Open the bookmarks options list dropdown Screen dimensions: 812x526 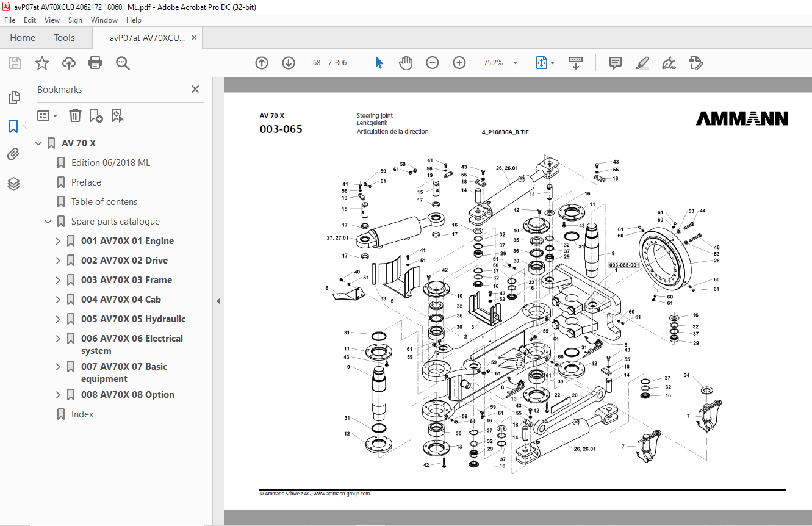[x=47, y=115]
